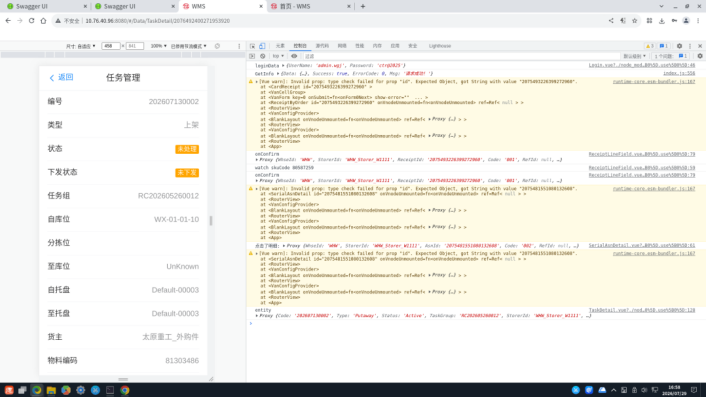Clear the console with the ban icon
706x397 pixels.
262,56
